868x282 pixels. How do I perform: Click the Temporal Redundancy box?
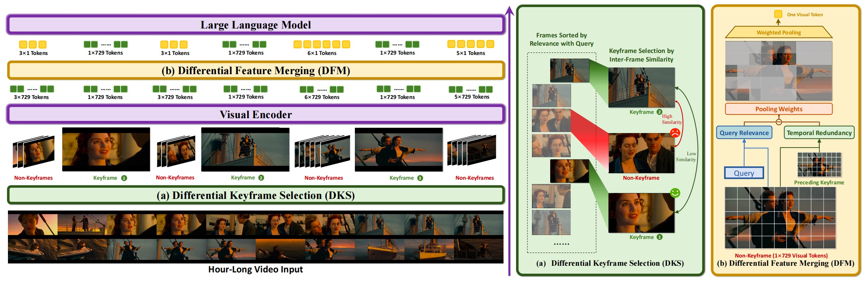point(819,133)
